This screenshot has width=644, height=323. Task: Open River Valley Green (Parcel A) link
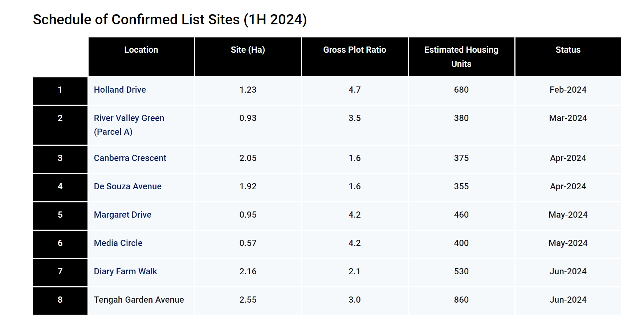pyautogui.click(x=129, y=125)
